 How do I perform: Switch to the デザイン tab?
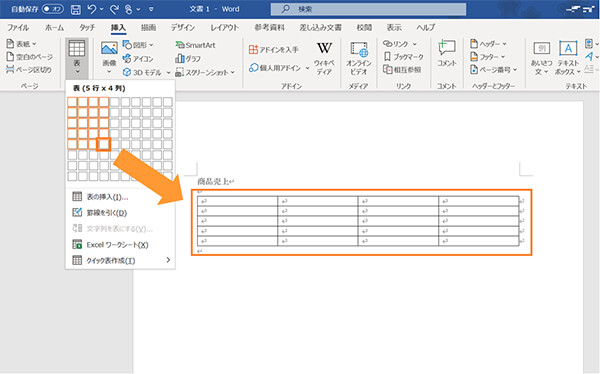[183, 28]
